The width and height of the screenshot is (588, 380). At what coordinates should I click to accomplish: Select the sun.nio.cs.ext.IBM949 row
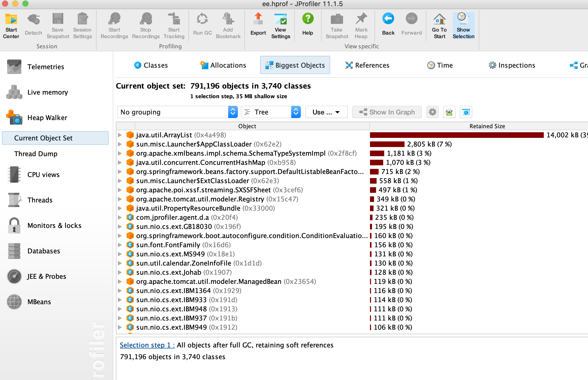(x=352, y=327)
